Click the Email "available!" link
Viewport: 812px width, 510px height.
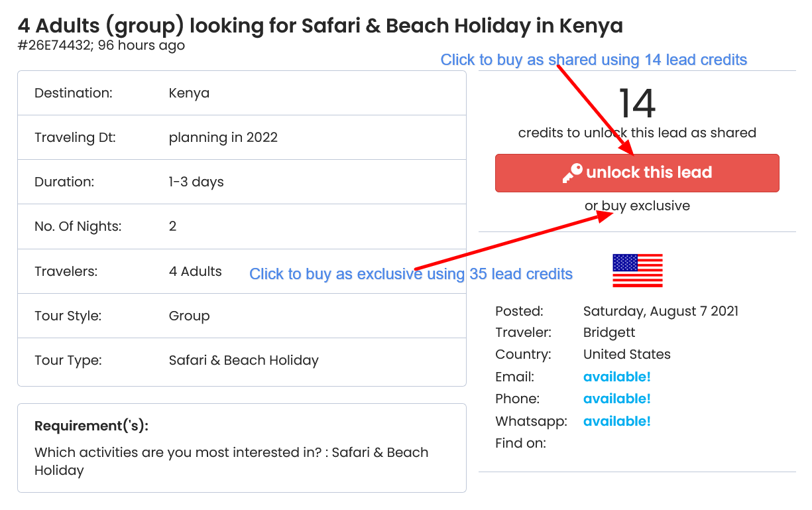coord(616,377)
